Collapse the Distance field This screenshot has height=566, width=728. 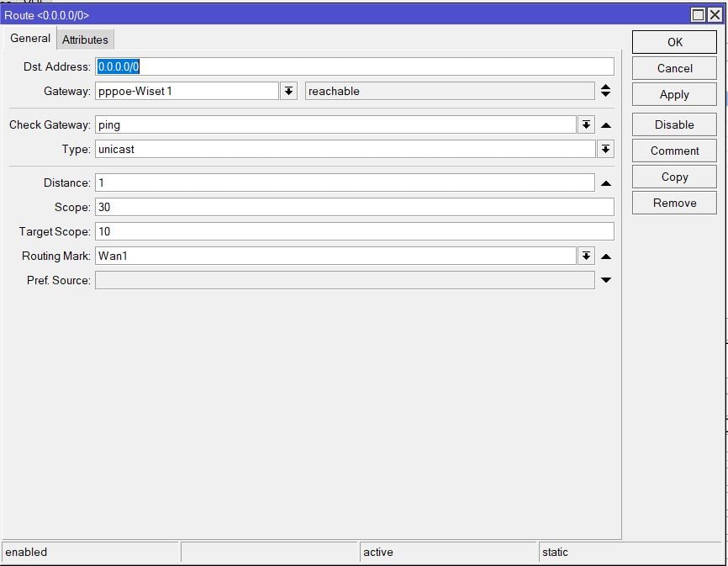(x=605, y=183)
